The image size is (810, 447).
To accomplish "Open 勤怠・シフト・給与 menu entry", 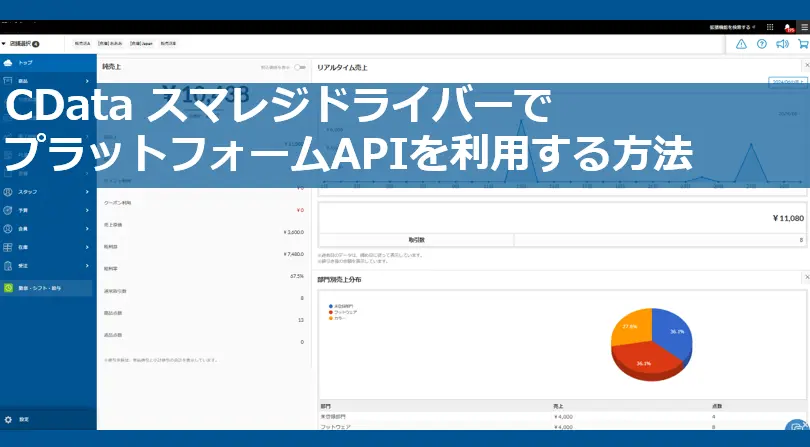I will click(46, 288).
